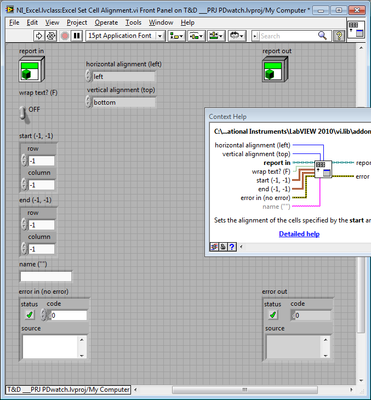Click the LabVIEW icon in the title bar

(x=10, y=10)
